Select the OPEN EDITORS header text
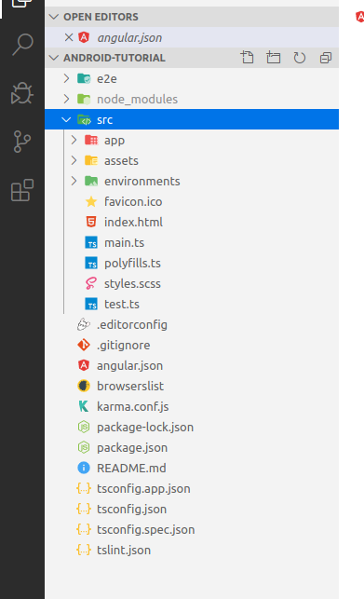This screenshot has height=599, width=364. tap(101, 17)
